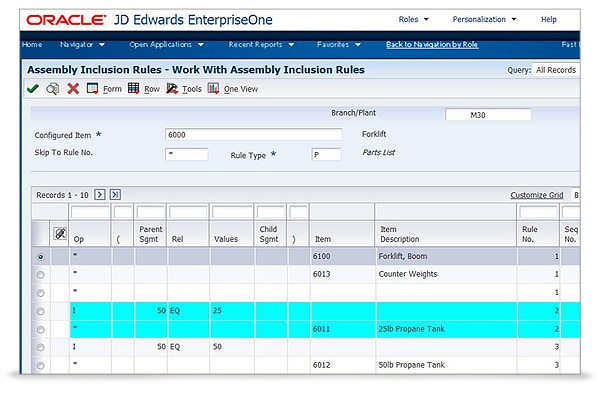Click the Customize Grid link
This screenshot has height=400, width=600.
[537, 195]
